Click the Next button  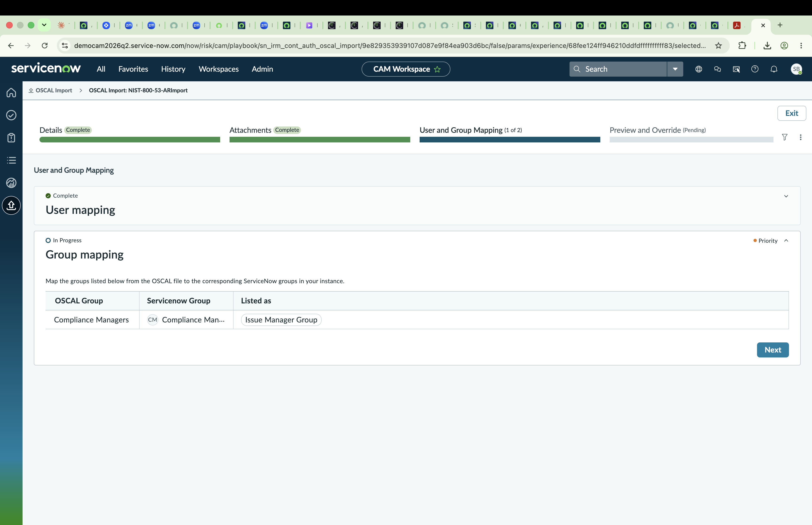[x=773, y=350]
